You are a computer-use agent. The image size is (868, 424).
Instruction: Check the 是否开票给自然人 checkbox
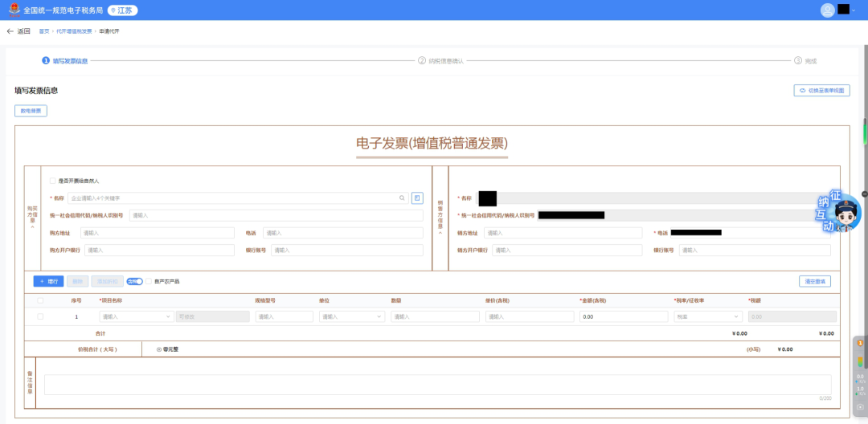[x=53, y=181]
